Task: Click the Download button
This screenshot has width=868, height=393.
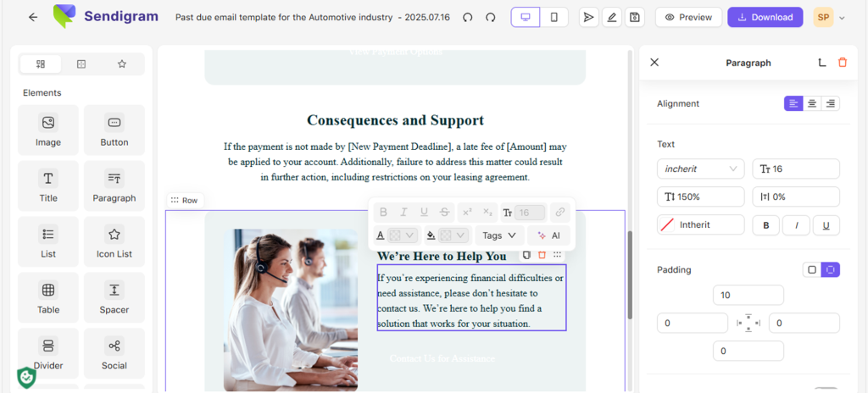Action: (x=765, y=17)
